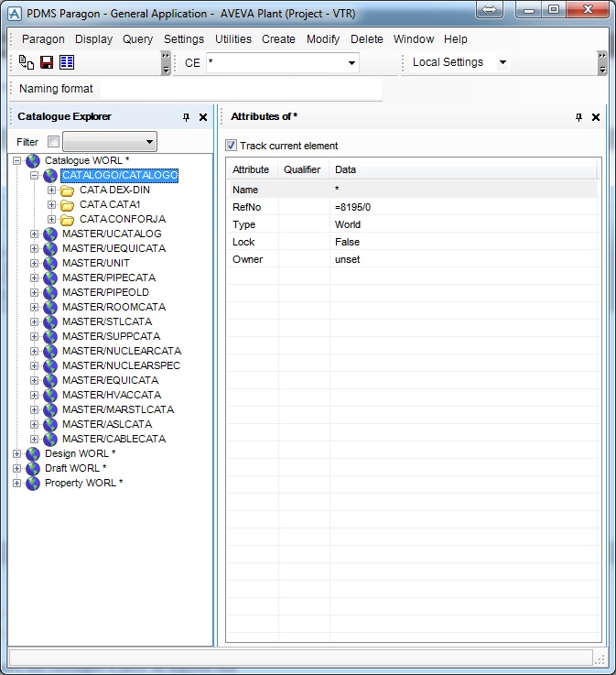This screenshot has width=616, height=675.
Task: Click the globe icon of MASTER/PIPECATA
Action: pyautogui.click(x=50, y=278)
